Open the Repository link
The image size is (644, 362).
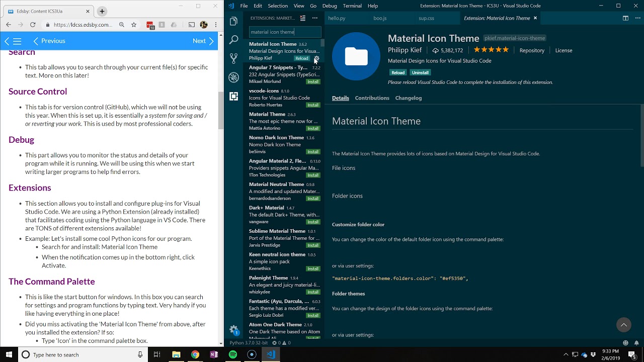pos(532,50)
